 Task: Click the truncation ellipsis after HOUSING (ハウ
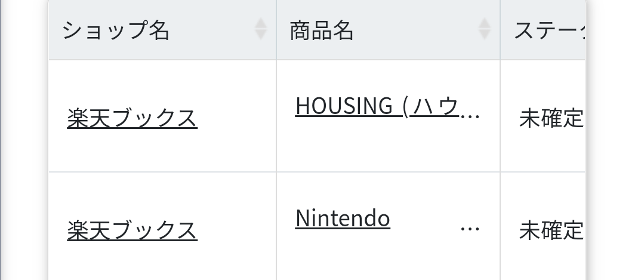[470, 115]
